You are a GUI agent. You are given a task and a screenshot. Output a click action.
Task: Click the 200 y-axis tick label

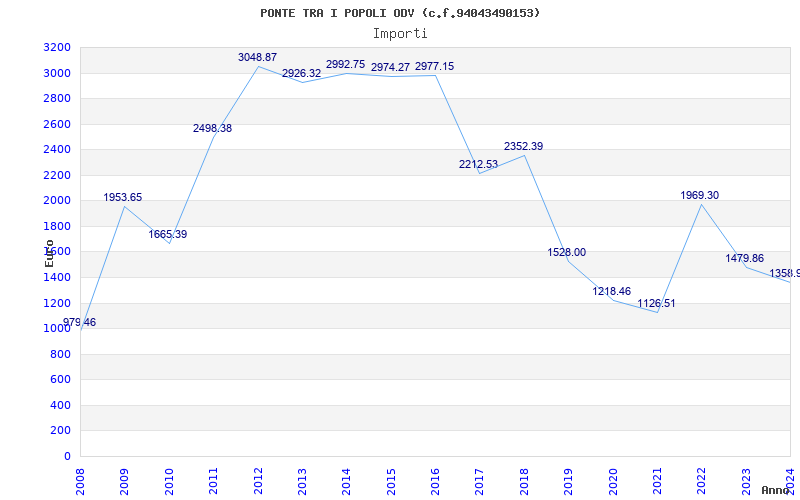point(61,431)
